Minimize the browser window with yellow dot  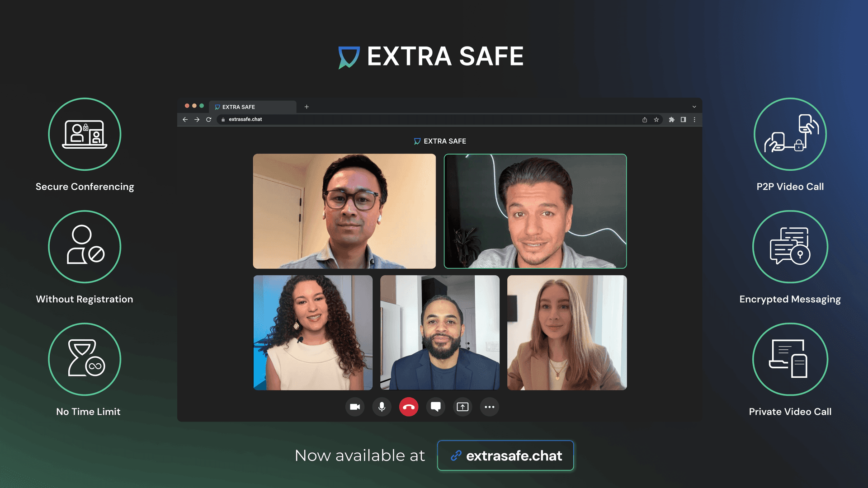tap(194, 106)
